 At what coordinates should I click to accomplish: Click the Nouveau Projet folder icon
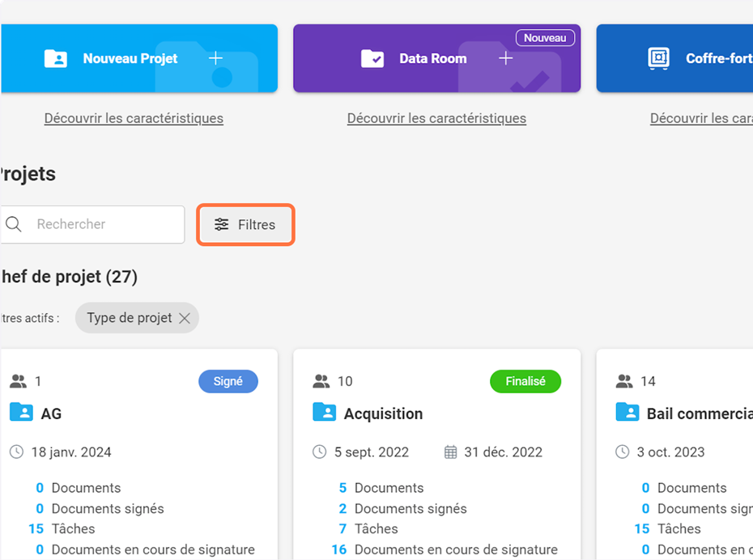pyautogui.click(x=56, y=58)
